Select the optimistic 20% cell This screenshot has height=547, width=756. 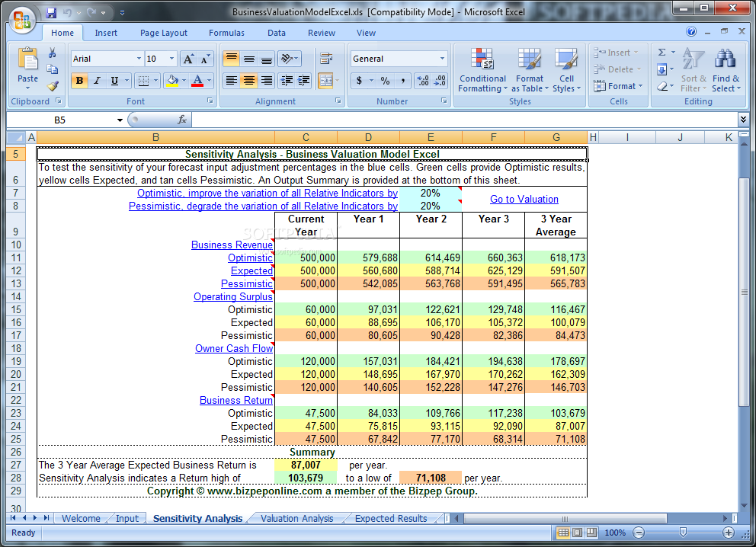431,193
